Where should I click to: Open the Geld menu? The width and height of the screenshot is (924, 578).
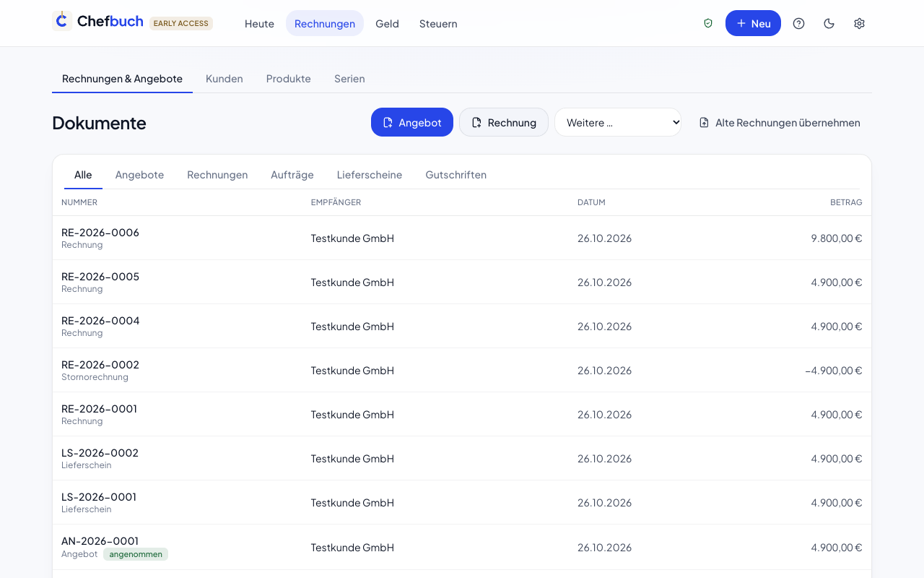point(387,23)
